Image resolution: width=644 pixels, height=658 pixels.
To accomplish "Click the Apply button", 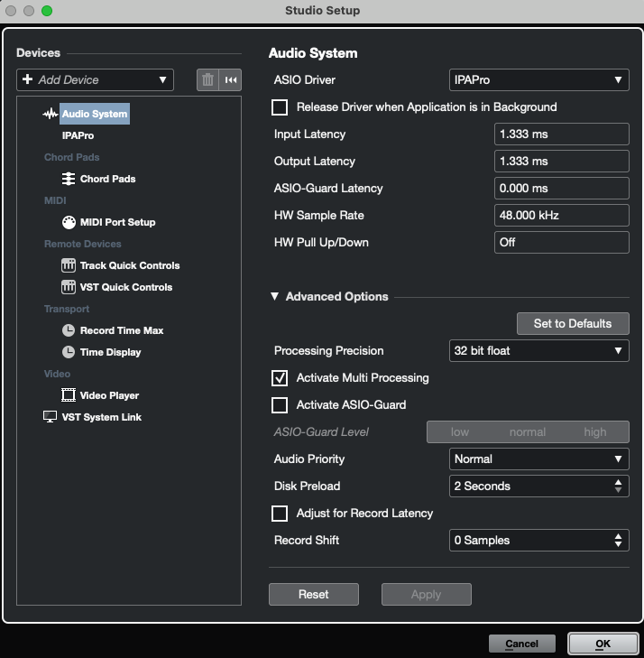I will click(x=427, y=594).
